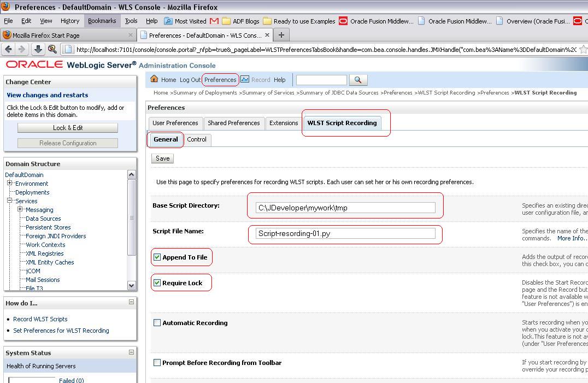Toggle Append To File checkbox
The width and height of the screenshot is (588, 383).
pyautogui.click(x=157, y=257)
